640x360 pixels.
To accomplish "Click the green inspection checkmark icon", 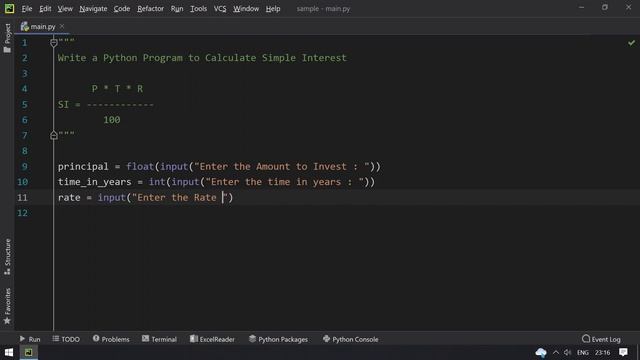I will (631, 42).
